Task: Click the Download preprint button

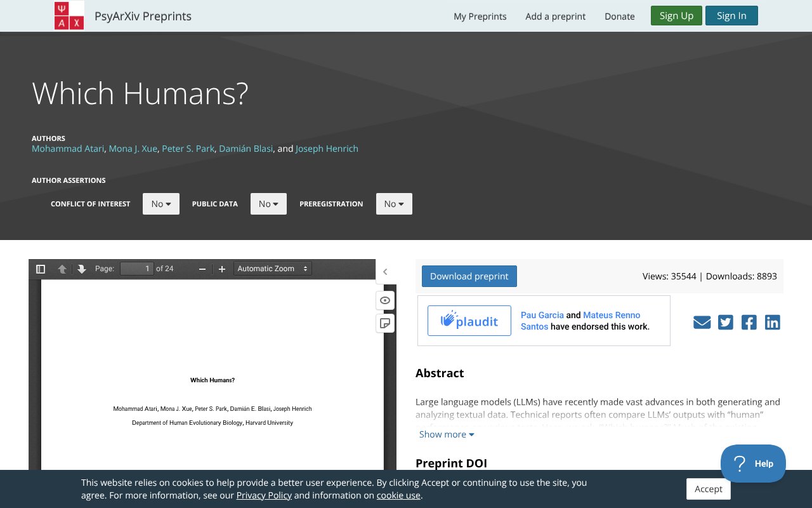Action: click(469, 276)
